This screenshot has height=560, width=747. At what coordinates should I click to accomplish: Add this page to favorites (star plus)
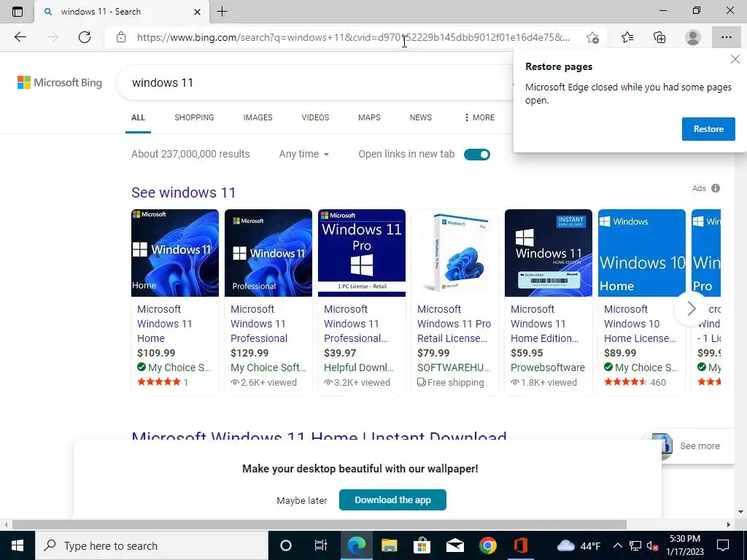(592, 37)
